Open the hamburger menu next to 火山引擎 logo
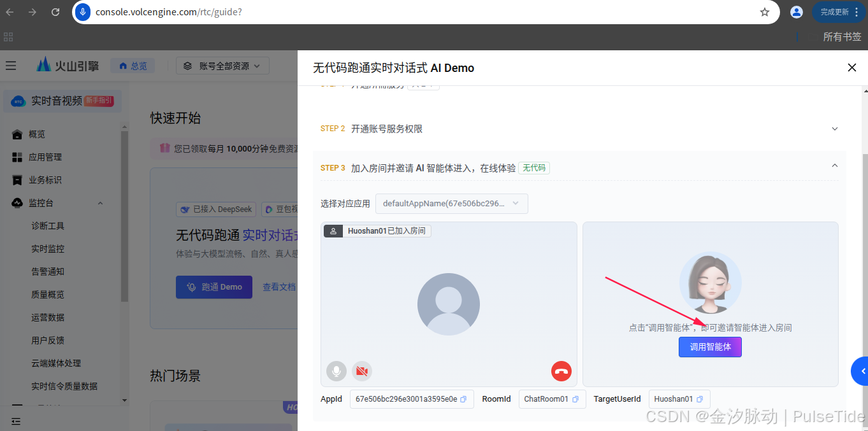The width and height of the screenshot is (868, 431). point(11,66)
